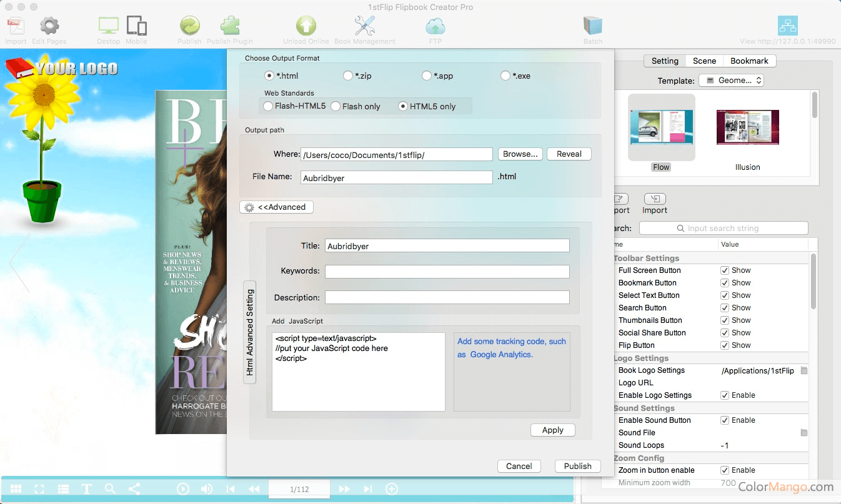Click the settings search string field
Image resolution: width=841 pixels, height=504 pixels.
pyautogui.click(x=724, y=229)
